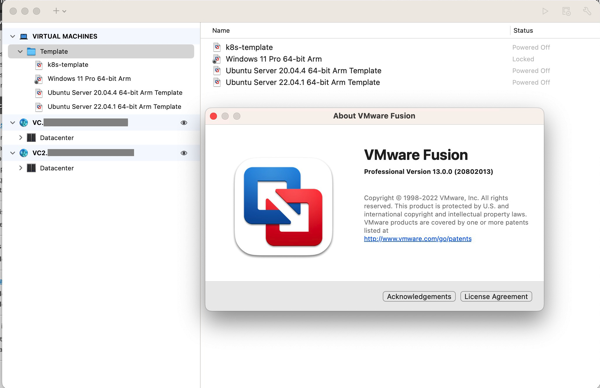Start VM using the play toolbar icon
600x388 pixels.
click(545, 11)
